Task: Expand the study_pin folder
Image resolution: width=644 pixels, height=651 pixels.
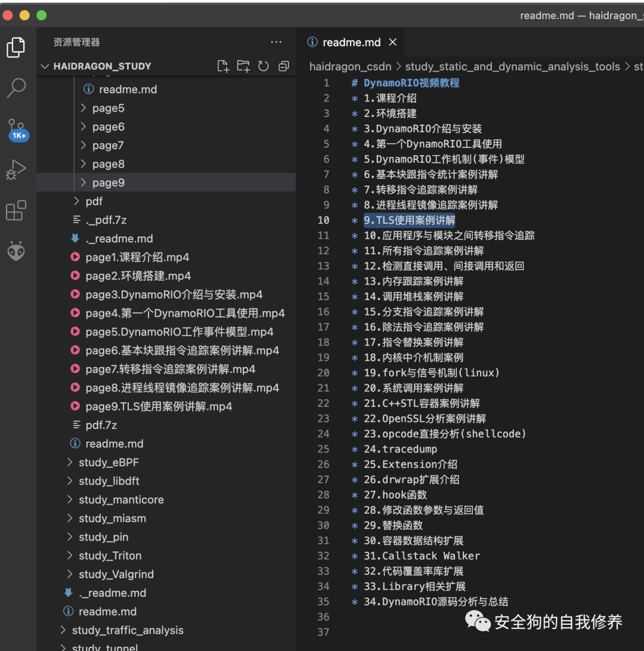Action: click(166, 537)
